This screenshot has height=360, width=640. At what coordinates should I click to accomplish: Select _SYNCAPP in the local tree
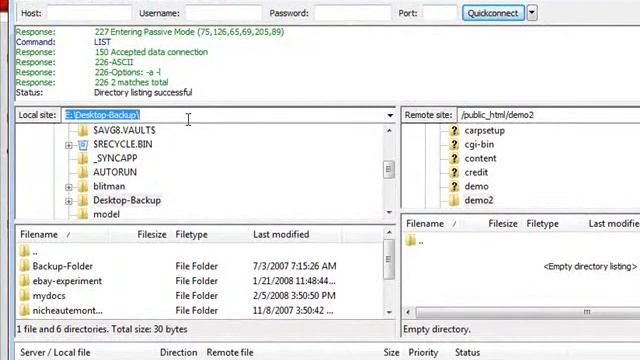click(115, 158)
